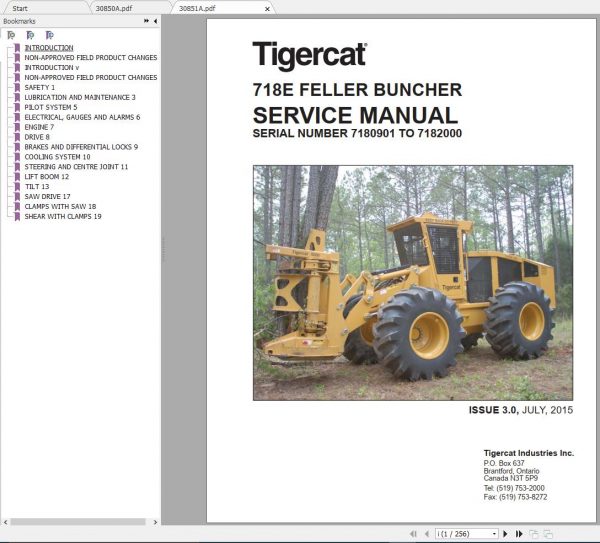Click the next view icon

click(x=548, y=534)
